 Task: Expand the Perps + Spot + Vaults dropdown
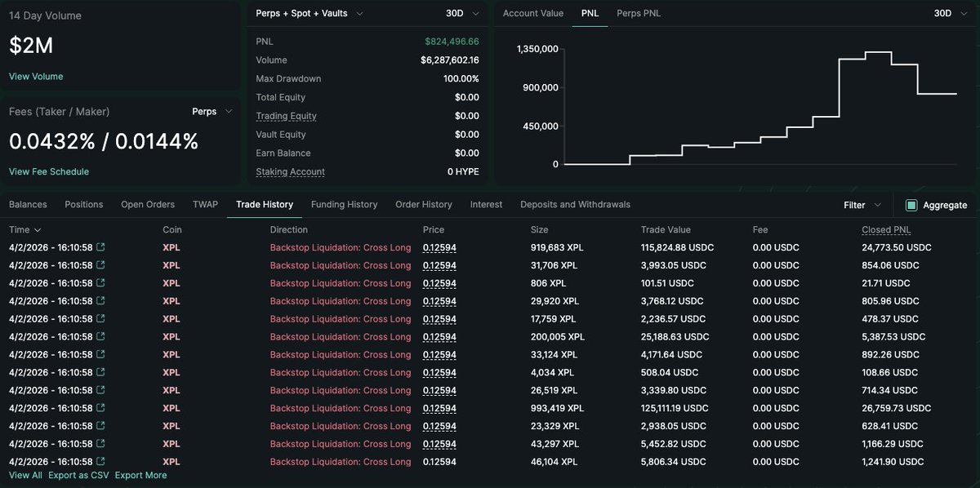[x=310, y=14]
